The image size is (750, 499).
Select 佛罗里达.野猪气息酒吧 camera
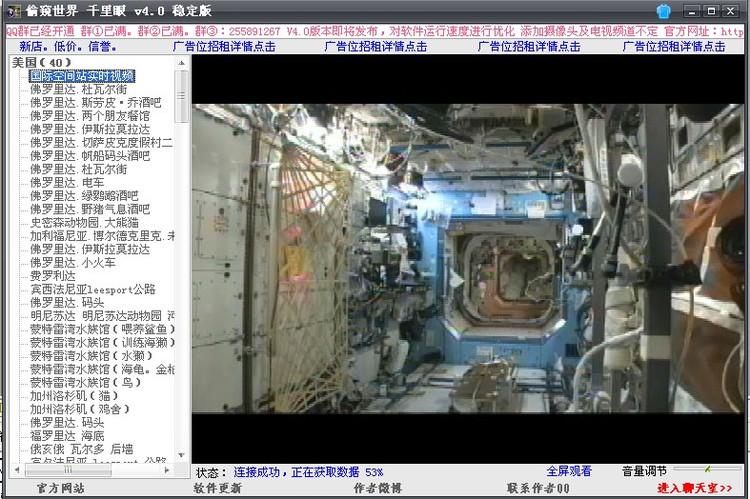coord(90,209)
